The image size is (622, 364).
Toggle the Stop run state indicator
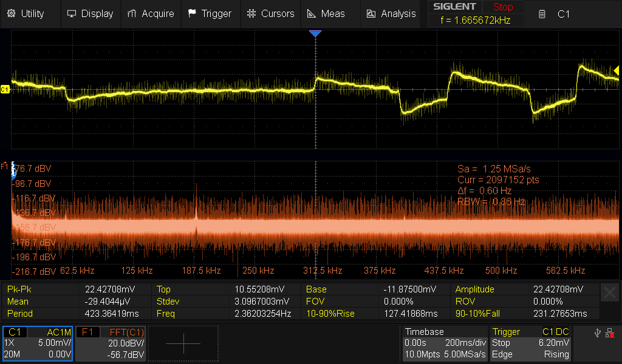coord(502,7)
